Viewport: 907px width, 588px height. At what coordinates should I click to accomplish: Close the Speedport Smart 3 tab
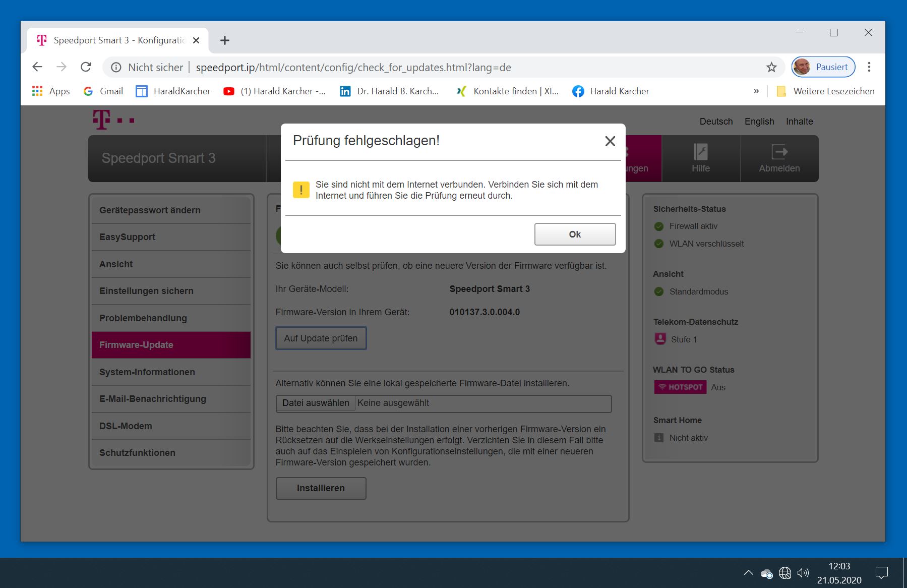[x=196, y=40]
